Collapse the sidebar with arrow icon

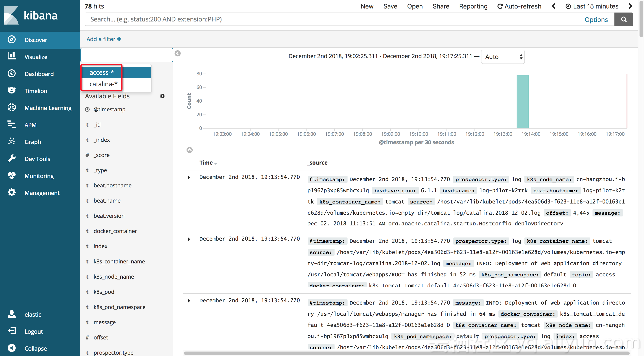click(x=11, y=348)
